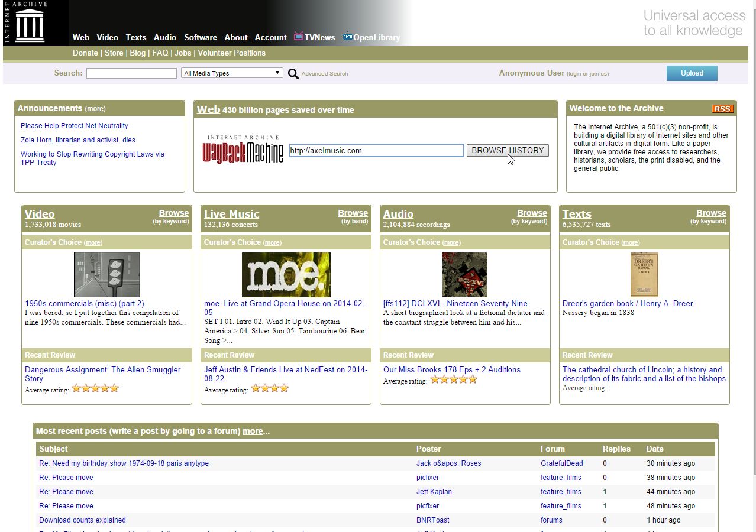Click the Store link

pos(114,53)
